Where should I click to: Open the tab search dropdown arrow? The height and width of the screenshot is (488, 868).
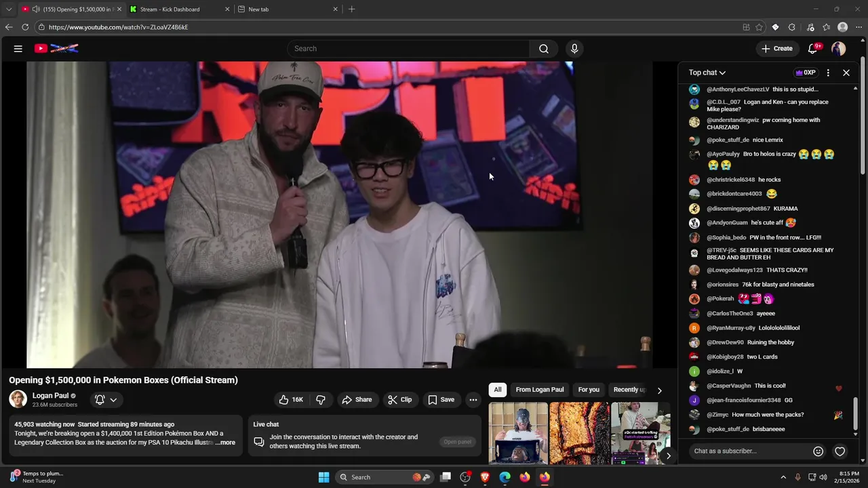click(9, 9)
